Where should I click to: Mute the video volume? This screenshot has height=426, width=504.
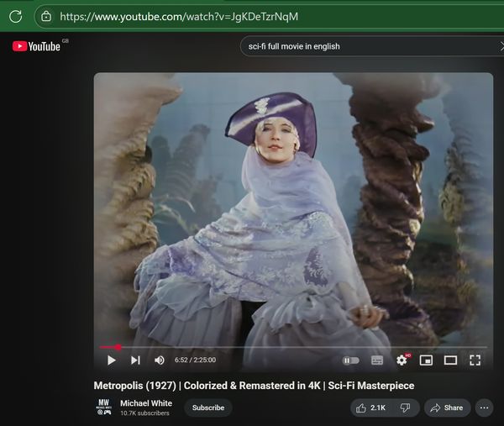pyautogui.click(x=160, y=360)
